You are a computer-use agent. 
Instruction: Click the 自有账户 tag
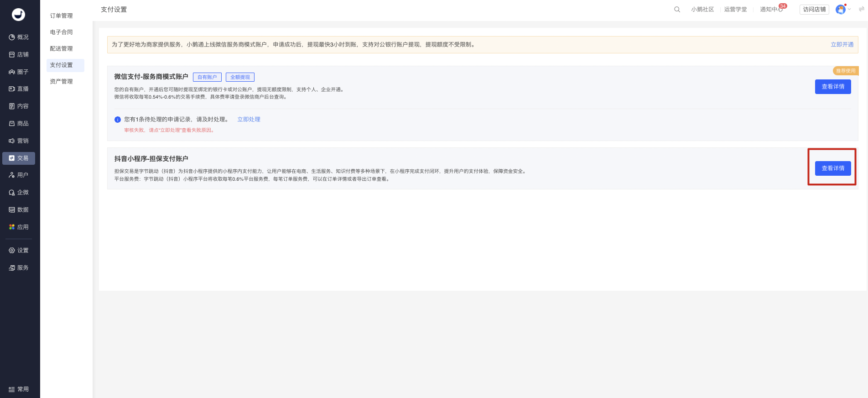pyautogui.click(x=207, y=77)
